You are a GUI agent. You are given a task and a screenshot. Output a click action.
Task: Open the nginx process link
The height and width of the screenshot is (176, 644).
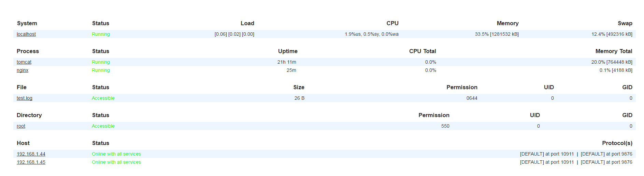[x=23, y=70]
